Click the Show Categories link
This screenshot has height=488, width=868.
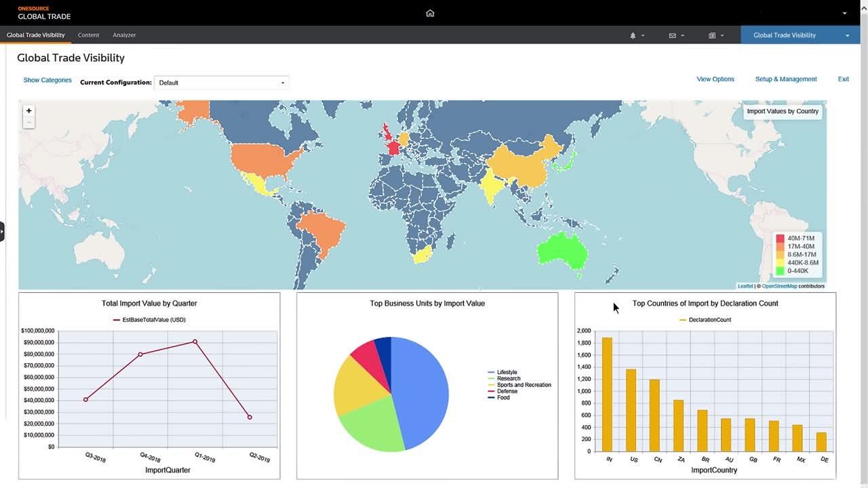point(47,80)
